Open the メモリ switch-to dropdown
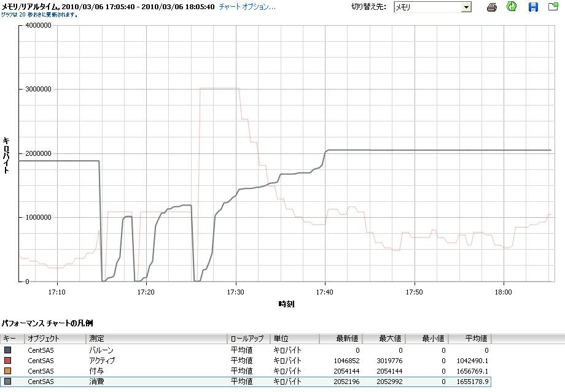Viewport: 565px width, 392px height. click(466, 7)
